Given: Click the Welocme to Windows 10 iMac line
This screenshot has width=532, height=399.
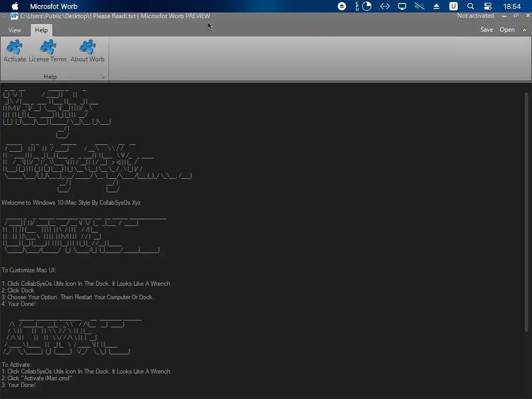Looking at the screenshot, I should tap(71, 203).
